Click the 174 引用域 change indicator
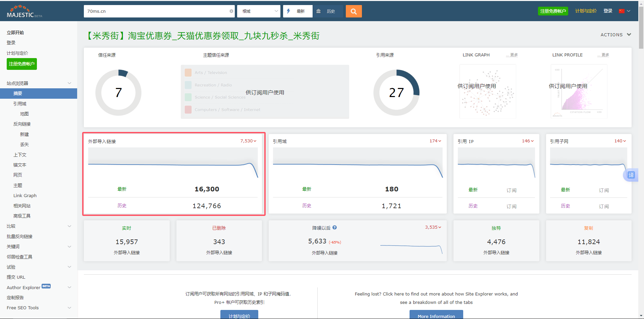Screen dimensions: 644x319 (x=435, y=141)
